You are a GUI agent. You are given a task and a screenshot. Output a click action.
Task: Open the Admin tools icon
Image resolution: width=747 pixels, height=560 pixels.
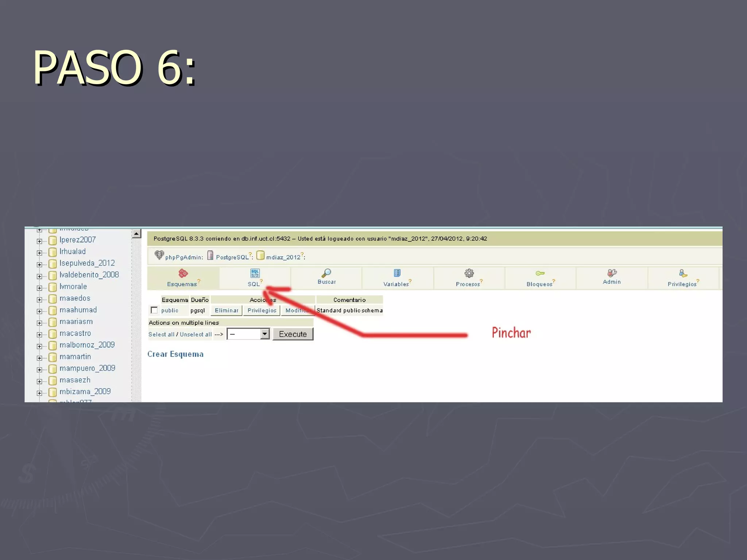612,273
